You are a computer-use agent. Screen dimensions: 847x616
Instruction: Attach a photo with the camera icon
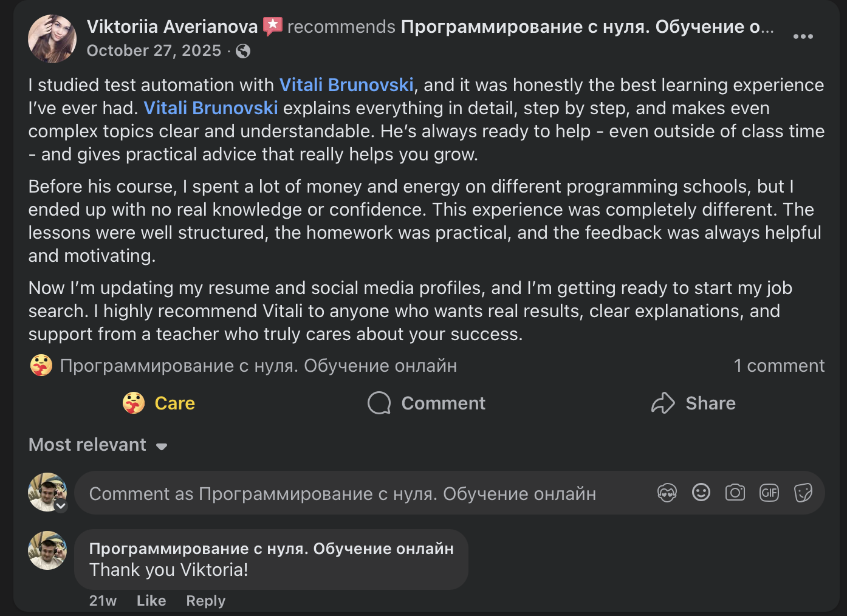tap(735, 493)
